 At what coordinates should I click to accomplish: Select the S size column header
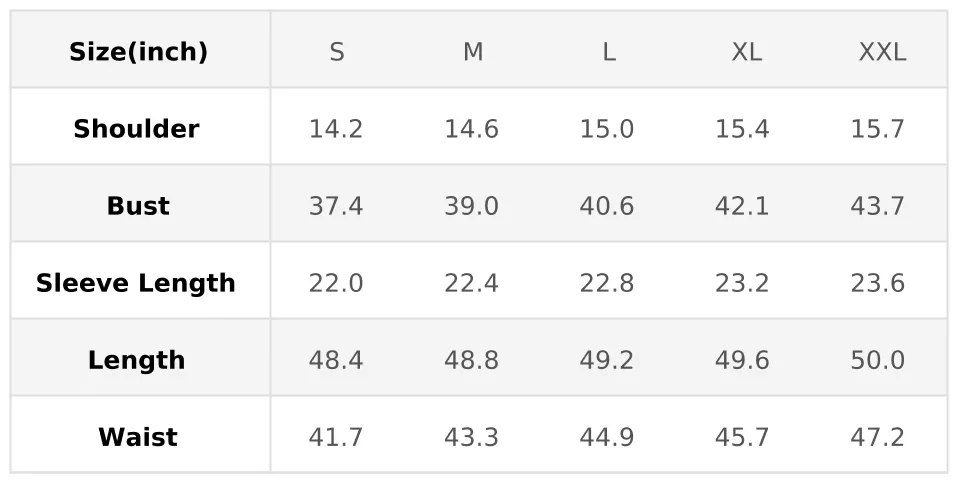coord(337,52)
